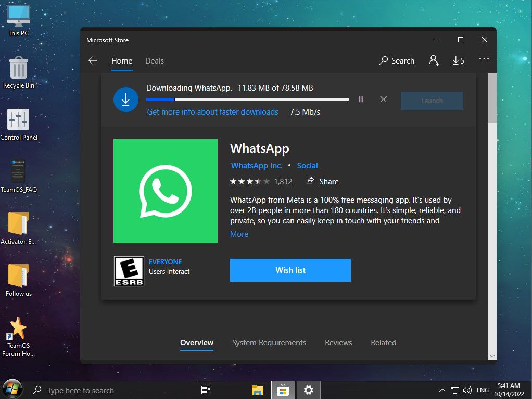Viewport: 532px width, 399px height.
Task: Select the System Requirements tab
Action: pyautogui.click(x=269, y=343)
